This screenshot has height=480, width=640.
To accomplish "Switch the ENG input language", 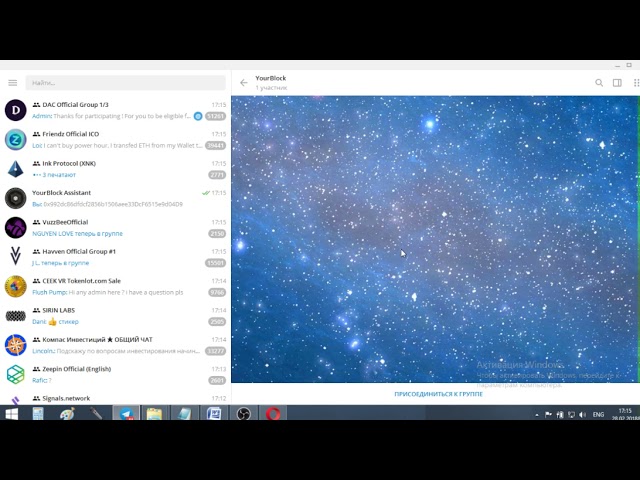I will pos(598,415).
